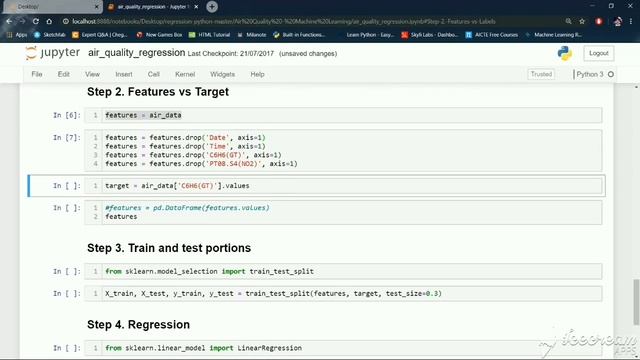Open Apps bookmarks shortcut

[x=17, y=35]
